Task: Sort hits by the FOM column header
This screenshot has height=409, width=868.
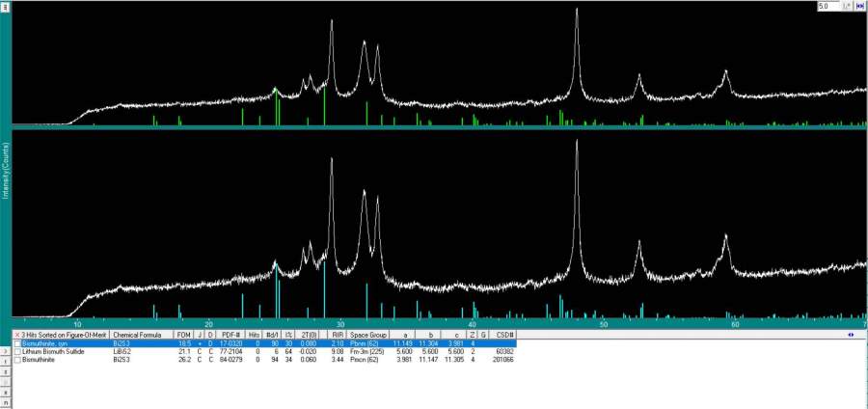Action: (x=182, y=334)
